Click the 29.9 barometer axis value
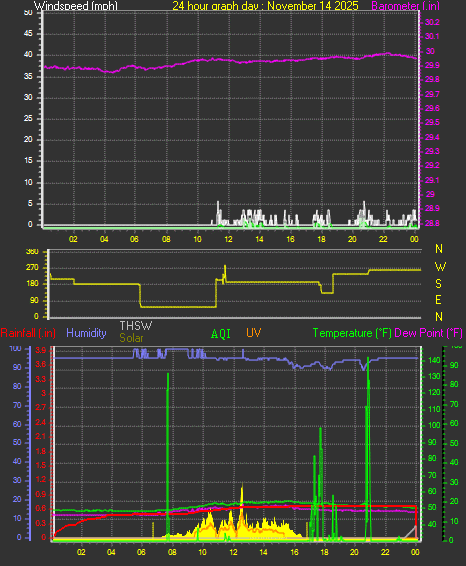 pyautogui.click(x=432, y=65)
